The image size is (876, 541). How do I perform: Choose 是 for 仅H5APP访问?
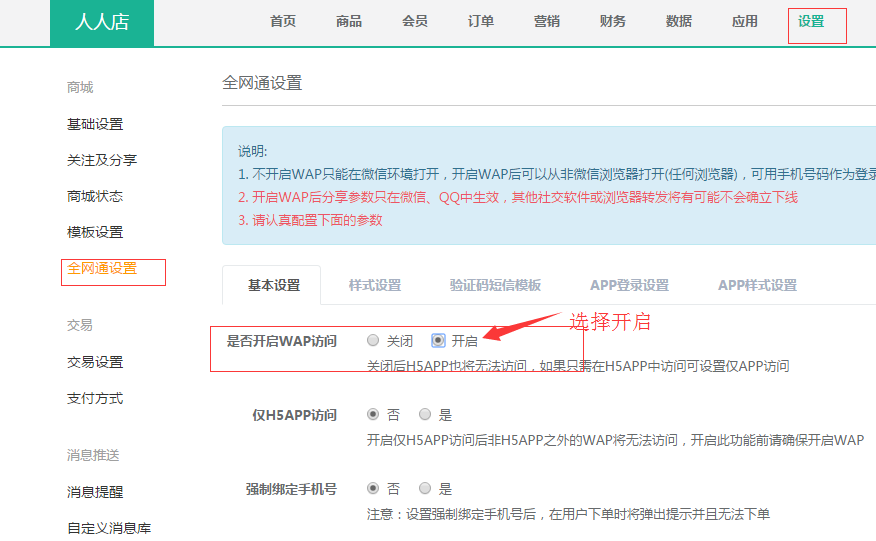click(x=425, y=415)
